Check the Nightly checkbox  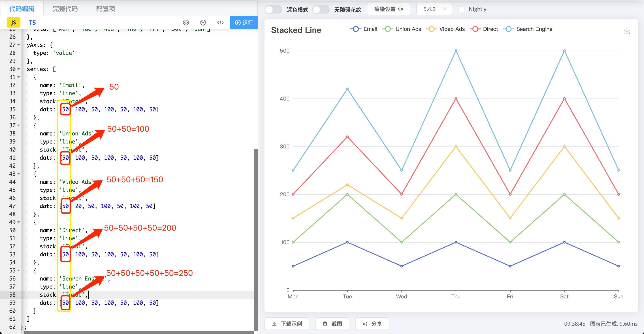click(461, 9)
